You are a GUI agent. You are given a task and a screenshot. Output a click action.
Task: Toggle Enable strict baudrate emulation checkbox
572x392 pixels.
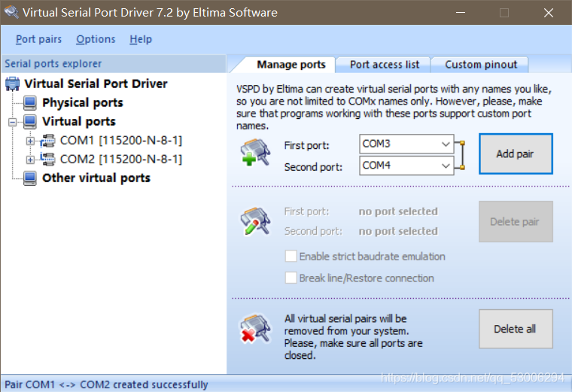click(x=291, y=256)
